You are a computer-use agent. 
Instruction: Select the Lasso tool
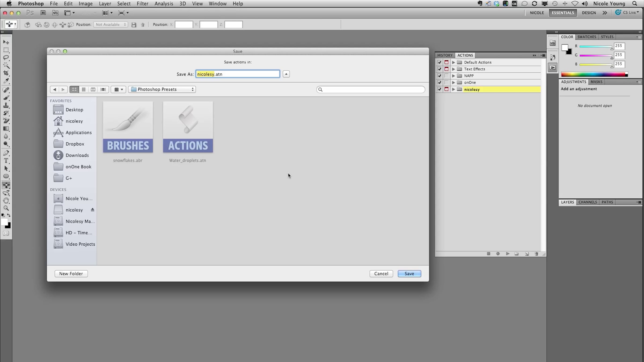[x=6, y=58]
